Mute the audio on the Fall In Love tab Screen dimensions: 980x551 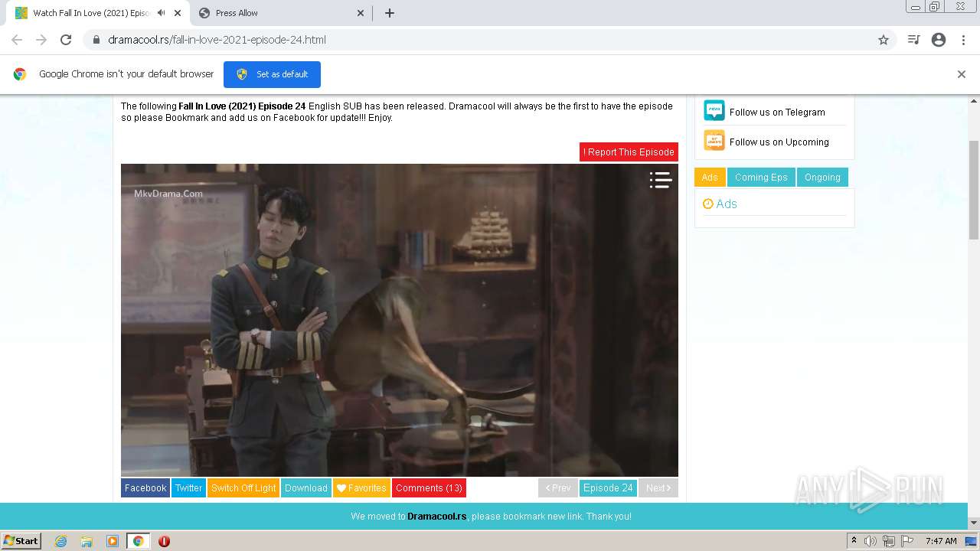pyautogui.click(x=161, y=13)
